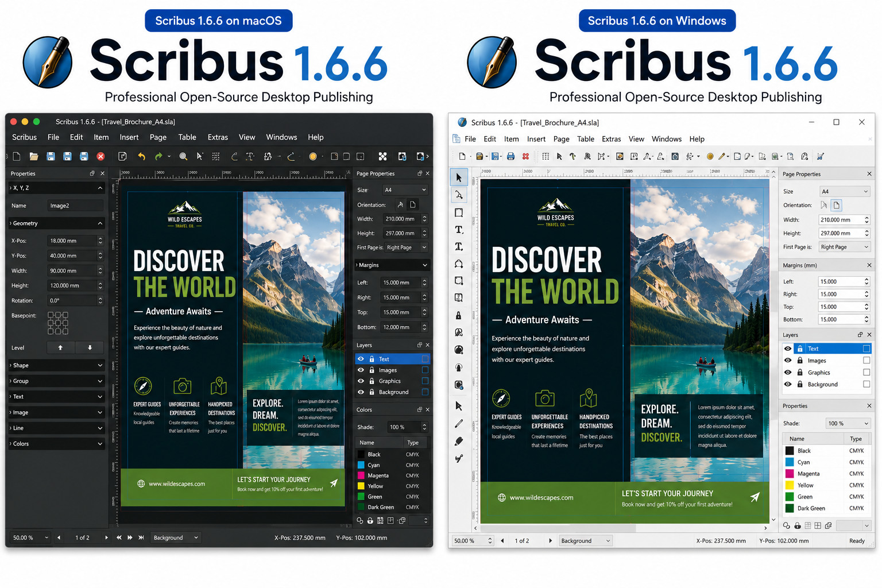Click New document icon in macOS toolbar
882x588 pixels.
point(17,156)
